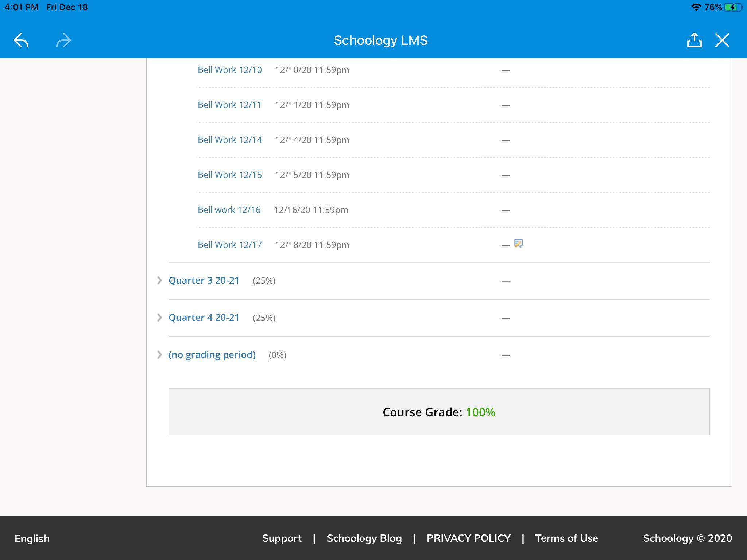Open Bell Work 12/17 assignment
This screenshot has height=560, width=747.
[229, 245]
